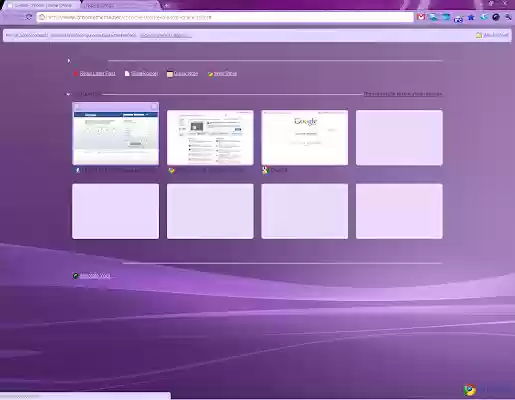Open the third bookmark on the bookmarks bar
515x400 pixels.
(165, 35)
